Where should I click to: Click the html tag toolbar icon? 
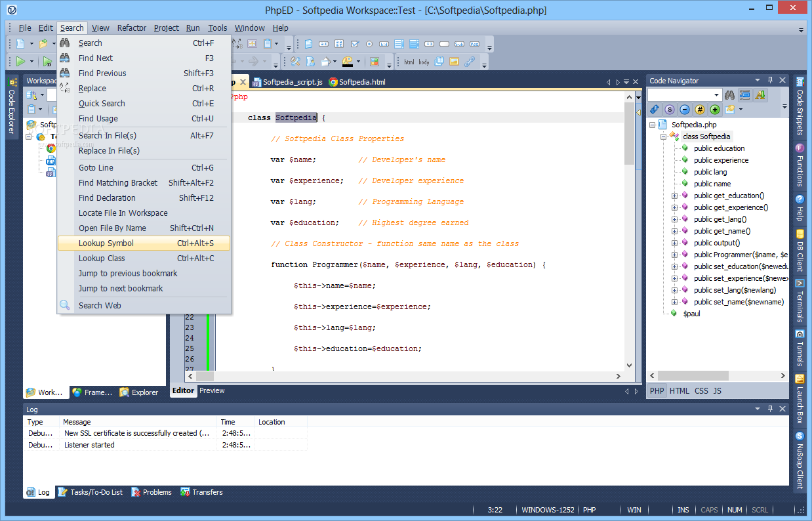coord(409,62)
